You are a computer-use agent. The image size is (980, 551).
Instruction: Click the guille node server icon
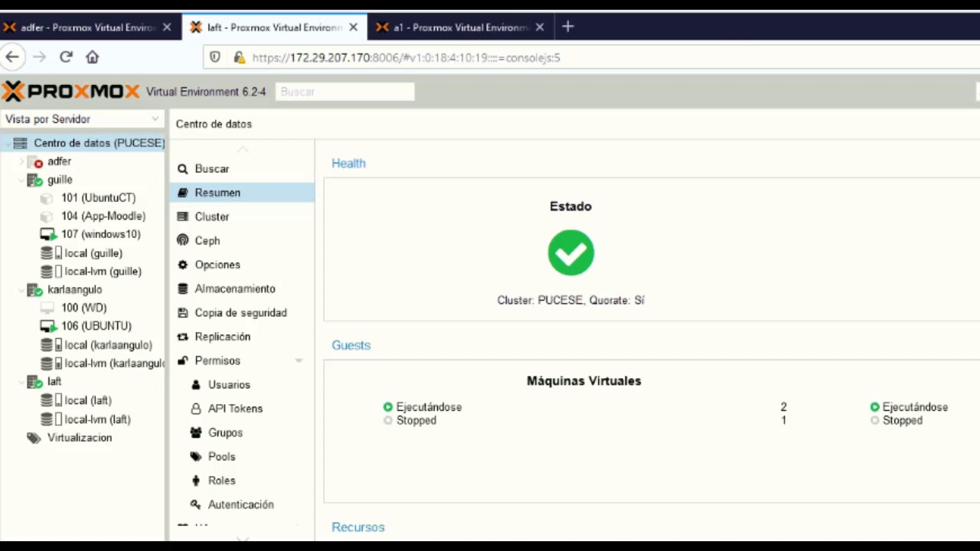click(x=35, y=180)
